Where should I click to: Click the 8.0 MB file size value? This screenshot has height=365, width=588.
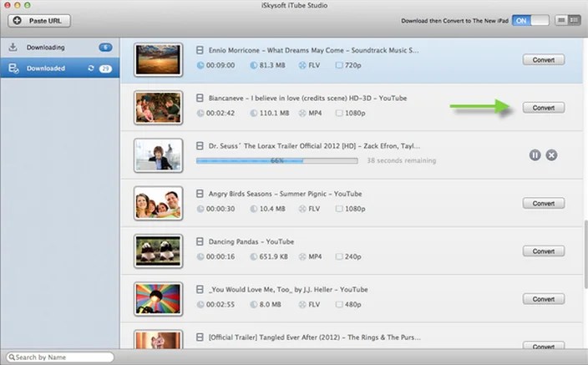270,304
